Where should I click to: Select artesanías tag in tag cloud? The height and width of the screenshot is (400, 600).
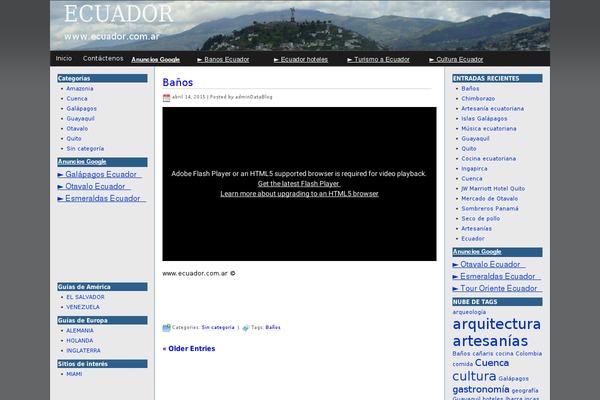click(490, 341)
